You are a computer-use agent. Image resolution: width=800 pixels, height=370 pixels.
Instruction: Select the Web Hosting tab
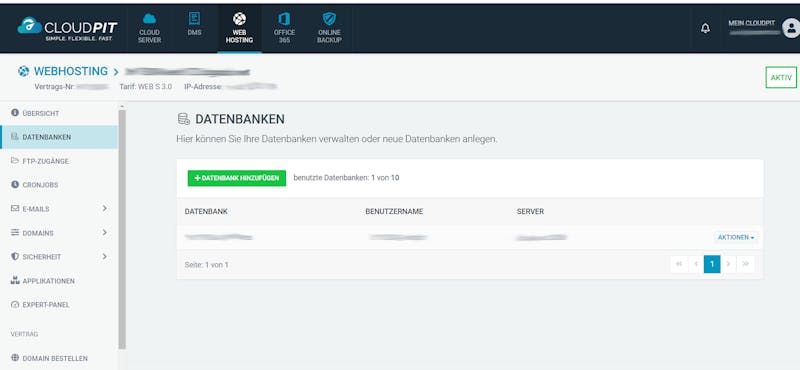(239, 28)
